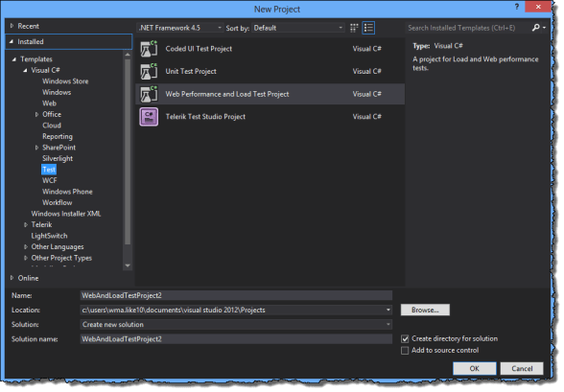This screenshot has width=564, height=392.
Task: Select the Windows template category
Action: click(57, 92)
